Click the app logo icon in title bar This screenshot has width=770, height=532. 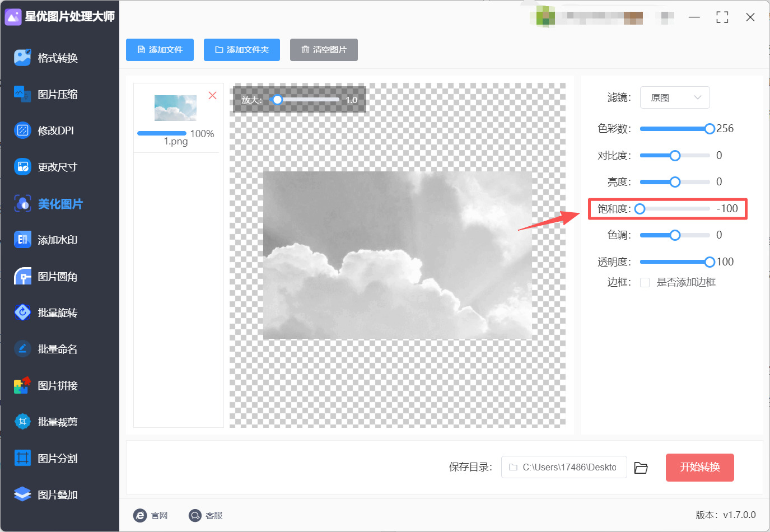[13, 17]
